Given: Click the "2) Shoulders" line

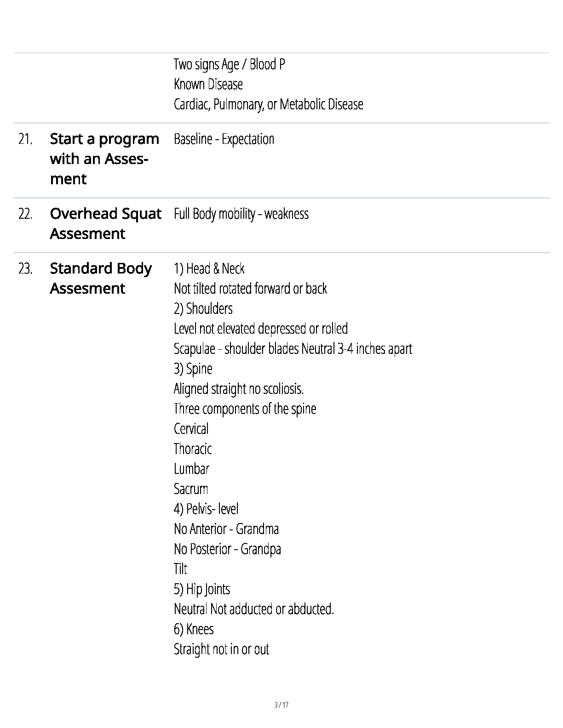Looking at the screenshot, I should click(203, 308).
